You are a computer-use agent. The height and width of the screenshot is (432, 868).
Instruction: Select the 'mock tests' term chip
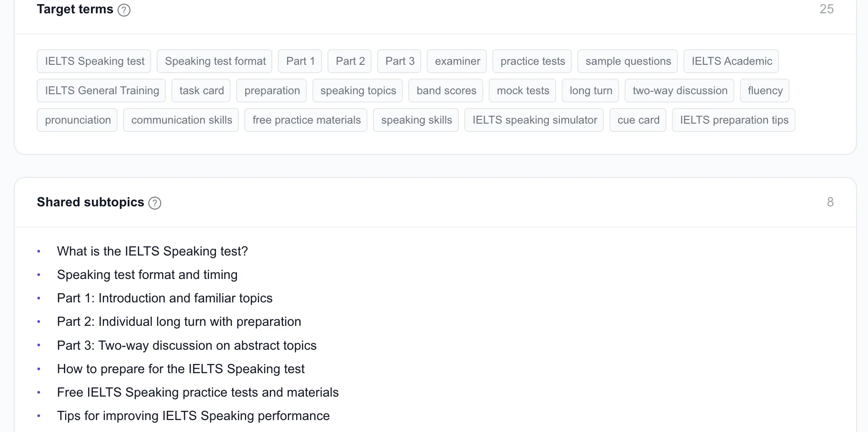click(x=523, y=91)
